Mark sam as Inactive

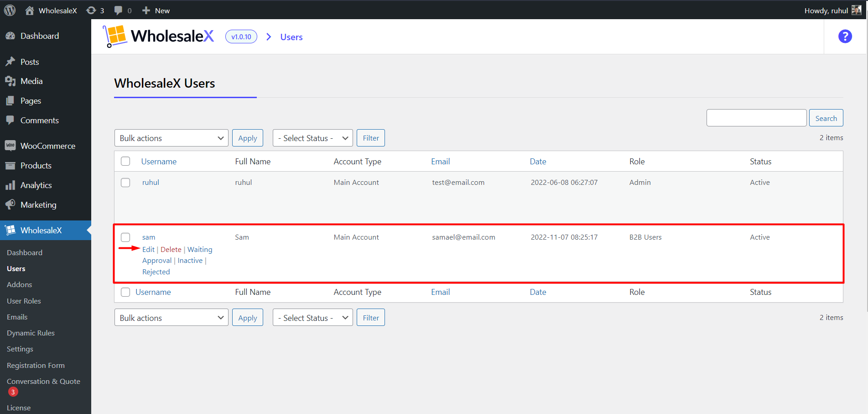(x=190, y=261)
